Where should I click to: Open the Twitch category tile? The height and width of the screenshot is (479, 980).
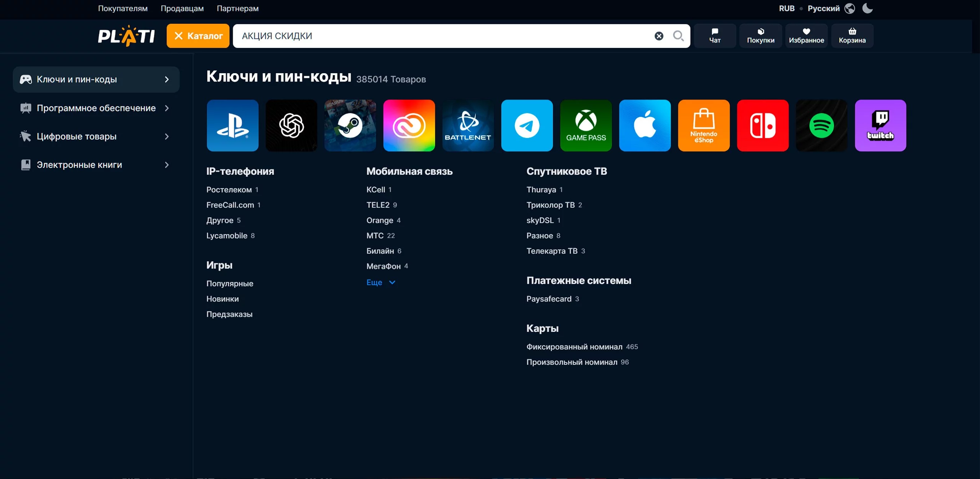[880, 125]
